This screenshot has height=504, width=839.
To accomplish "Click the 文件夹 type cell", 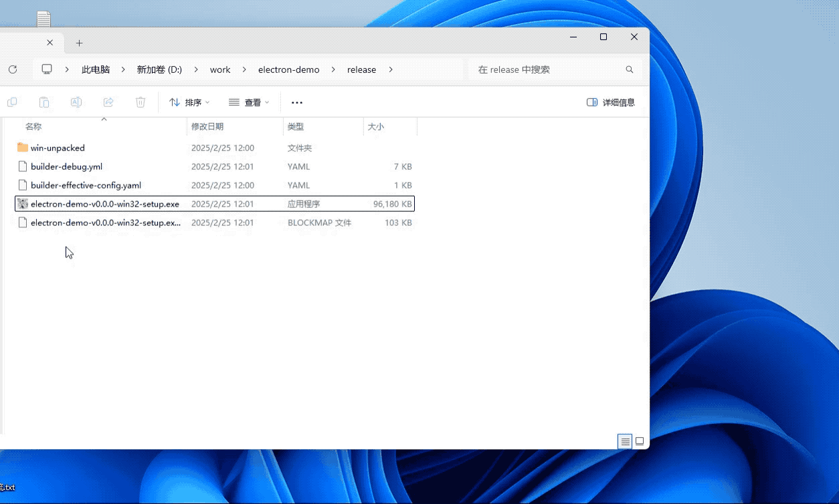I will click(x=300, y=148).
